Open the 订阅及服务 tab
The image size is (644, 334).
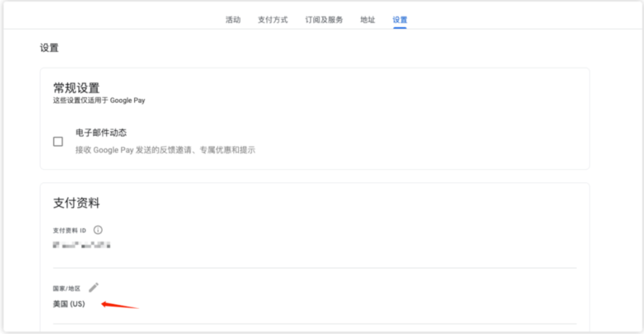pyautogui.click(x=324, y=19)
